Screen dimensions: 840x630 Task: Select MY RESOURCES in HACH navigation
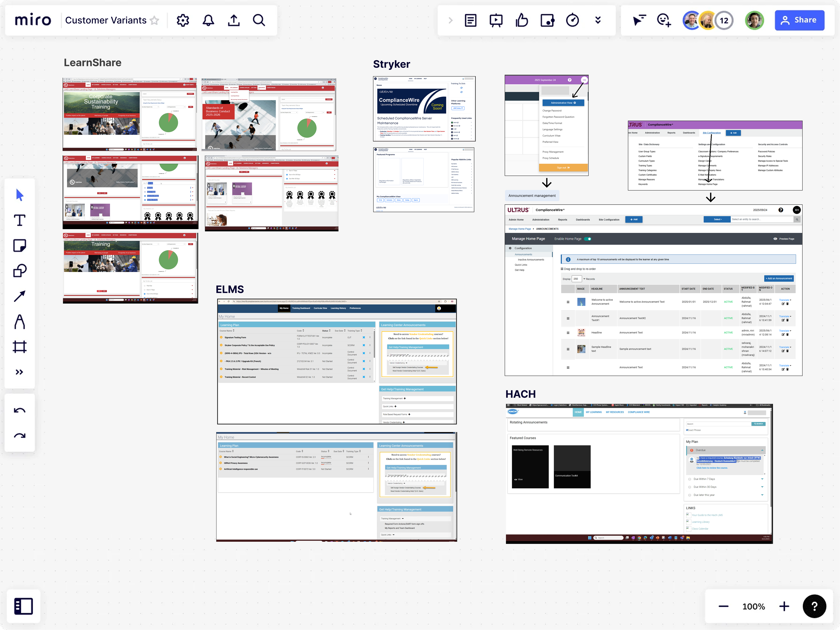coord(615,412)
